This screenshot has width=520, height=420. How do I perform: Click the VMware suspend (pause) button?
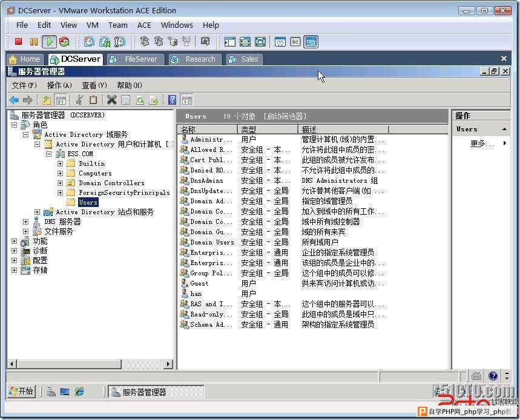click(x=34, y=41)
